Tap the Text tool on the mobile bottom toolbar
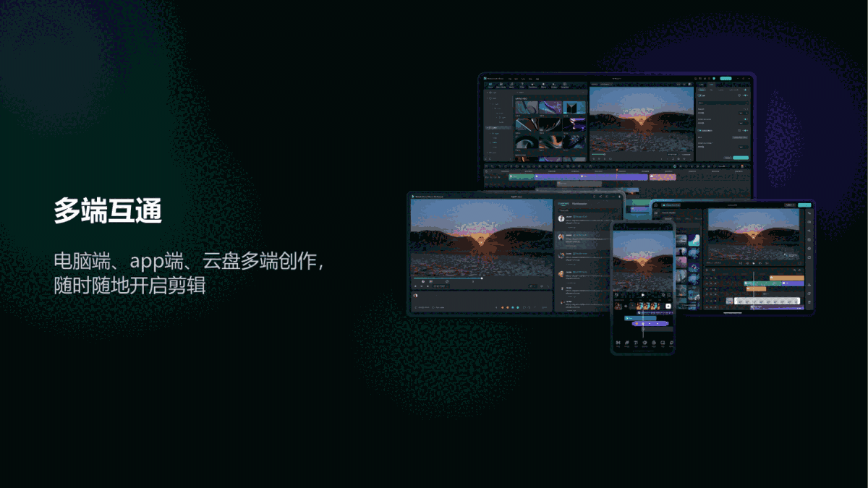This screenshot has width=868, height=488. [x=637, y=343]
